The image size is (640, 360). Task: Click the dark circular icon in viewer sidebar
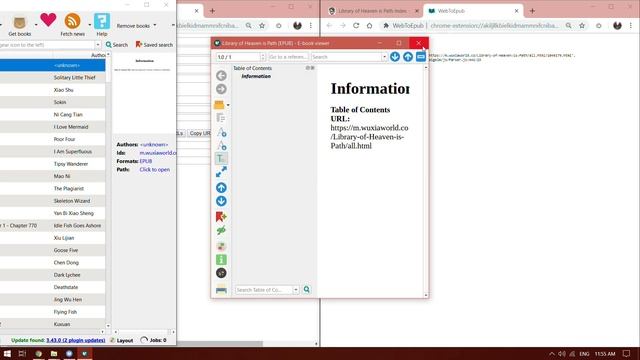[221, 273]
